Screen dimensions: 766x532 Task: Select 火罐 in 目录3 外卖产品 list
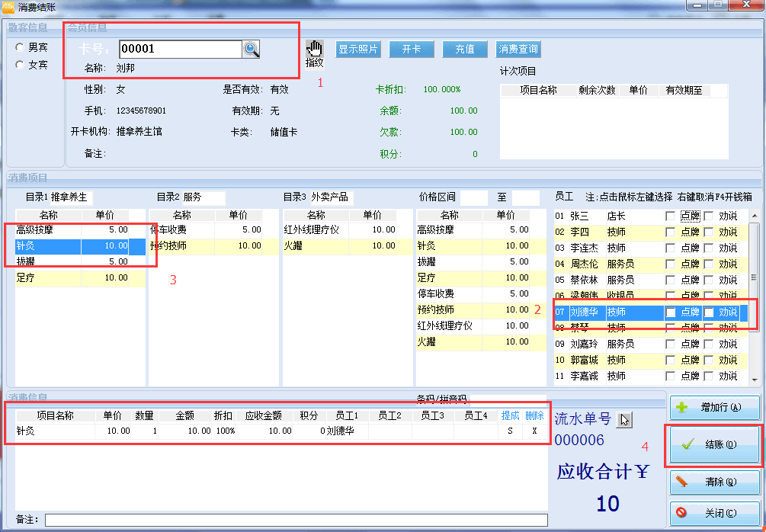348,245
